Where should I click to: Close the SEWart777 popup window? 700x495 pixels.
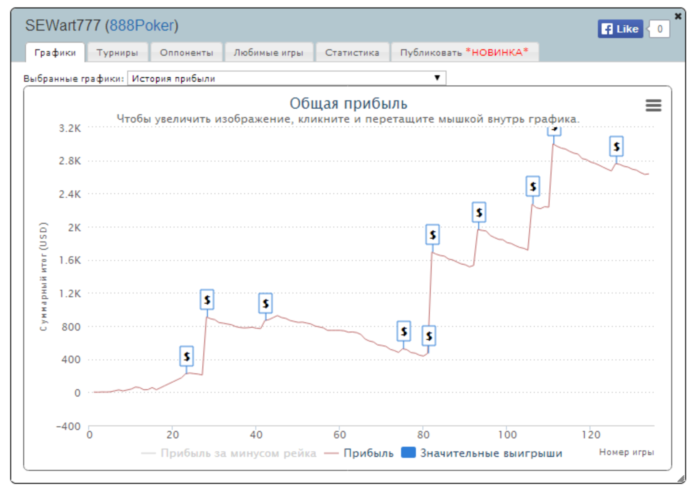pyautogui.click(x=678, y=16)
